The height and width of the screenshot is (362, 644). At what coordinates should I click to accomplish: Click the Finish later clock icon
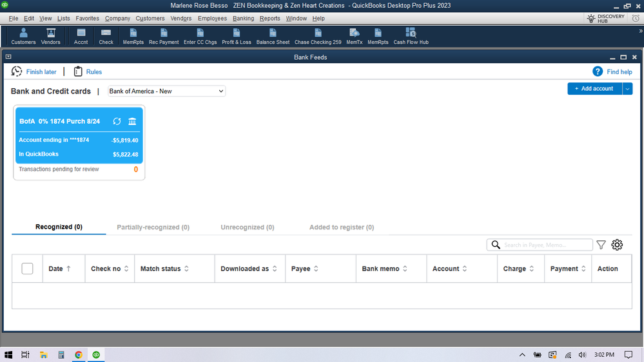point(16,71)
